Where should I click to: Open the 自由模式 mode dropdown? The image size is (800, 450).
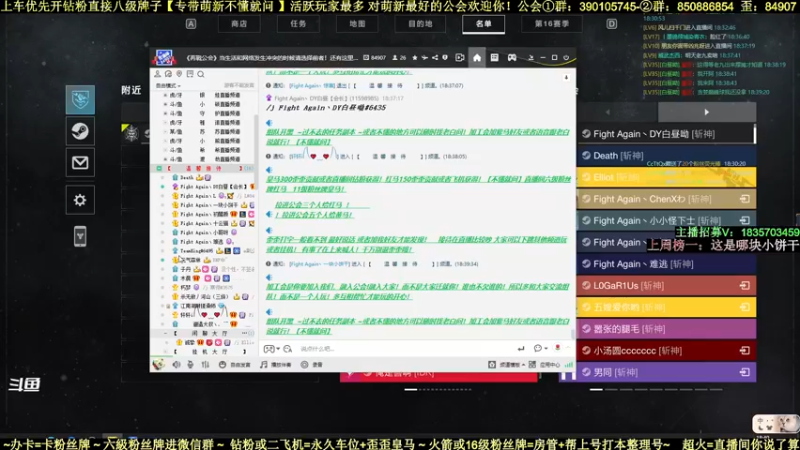point(168,86)
